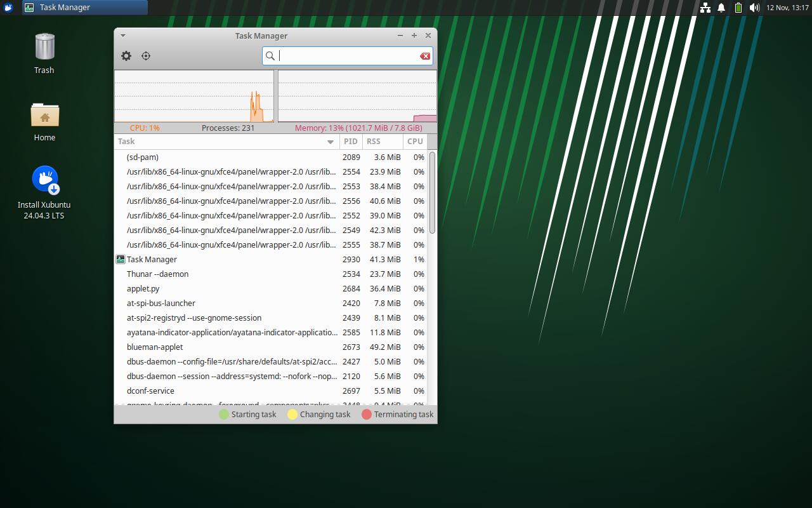The width and height of the screenshot is (812, 508).
Task: Select the (sd-pam) process row
Action: (272, 157)
